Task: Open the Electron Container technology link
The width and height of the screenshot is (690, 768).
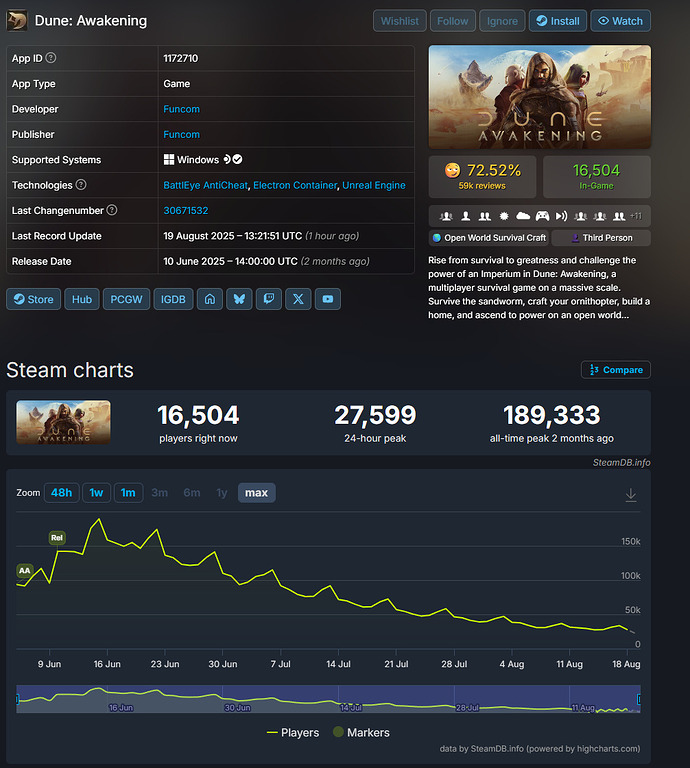Action: point(295,185)
